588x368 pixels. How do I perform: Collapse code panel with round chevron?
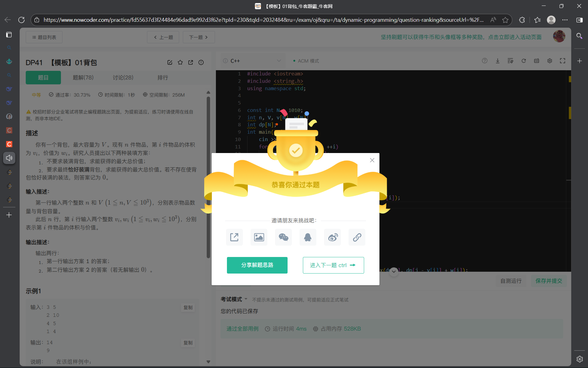[x=394, y=271]
